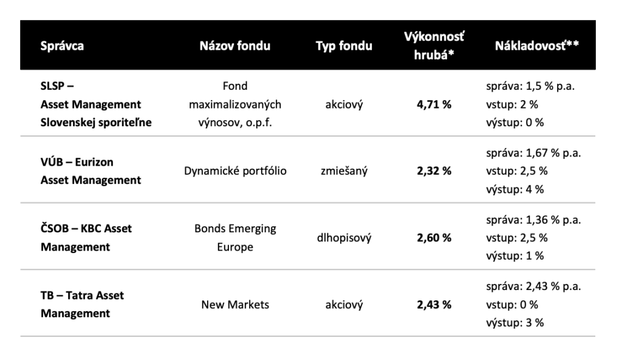Select Fond maximalizovaných výnosov fund name
Screen dimensions: 622x364
[x=235, y=104]
